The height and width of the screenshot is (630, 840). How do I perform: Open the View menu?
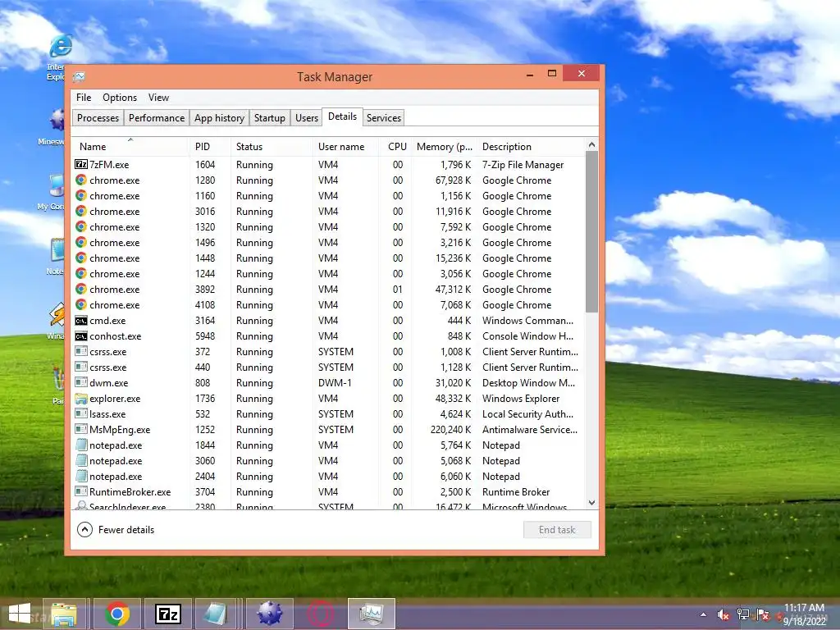[x=158, y=98]
